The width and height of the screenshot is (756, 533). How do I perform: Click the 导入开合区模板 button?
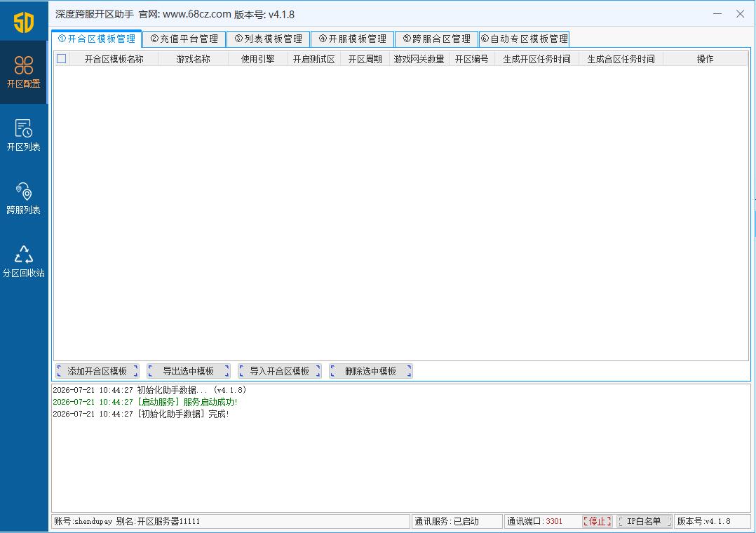pos(280,372)
